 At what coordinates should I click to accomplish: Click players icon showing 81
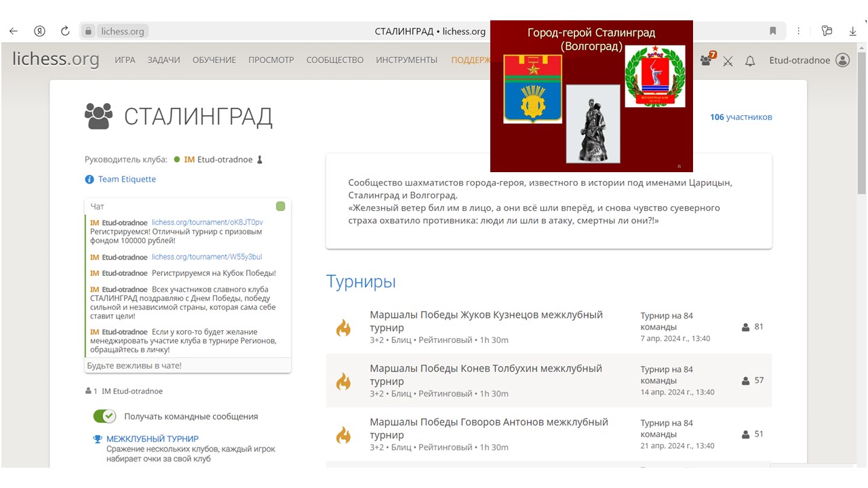coord(746,327)
